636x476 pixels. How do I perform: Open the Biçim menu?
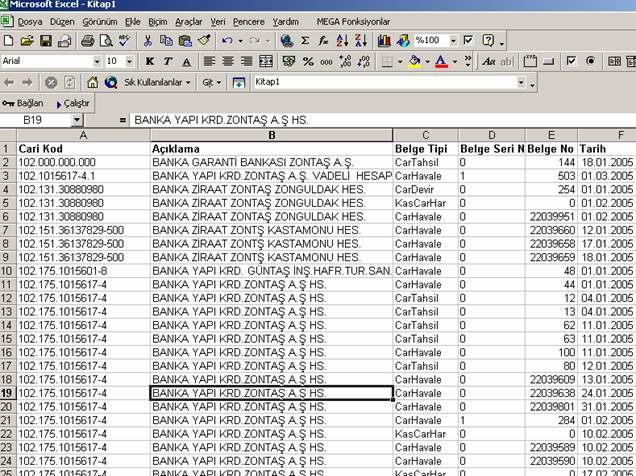pos(158,22)
